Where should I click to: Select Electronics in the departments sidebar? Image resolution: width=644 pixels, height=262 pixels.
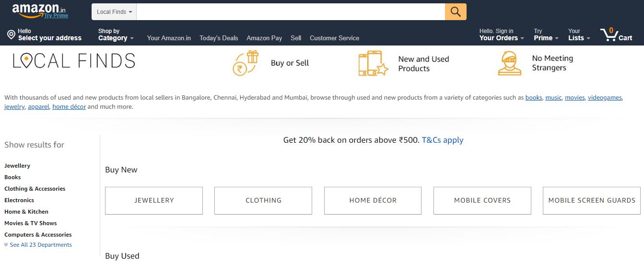[19, 200]
